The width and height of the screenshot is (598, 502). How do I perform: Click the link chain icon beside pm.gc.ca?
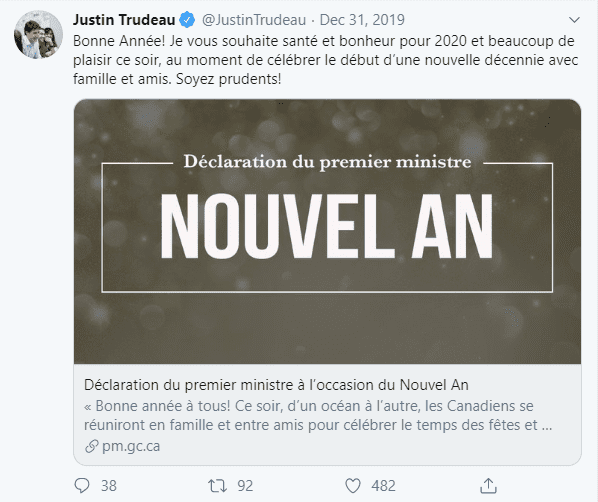(92, 446)
